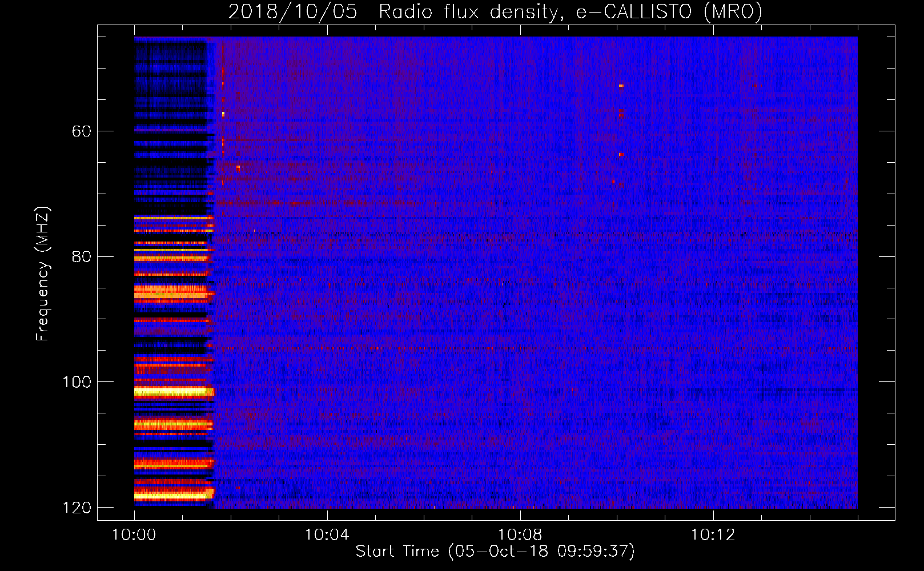The height and width of the screenshot is (571, 924).
Task: Click the '60' frequency tick label
Action: pyautogui.click(x=81, y=131)
